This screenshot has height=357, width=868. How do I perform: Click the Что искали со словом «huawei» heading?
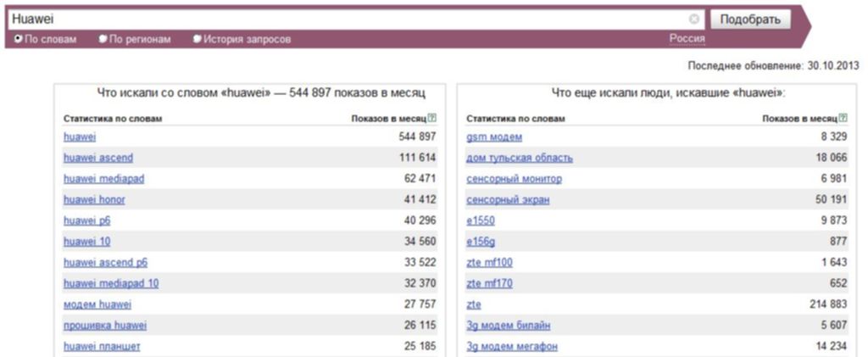(x=261, y=93)
